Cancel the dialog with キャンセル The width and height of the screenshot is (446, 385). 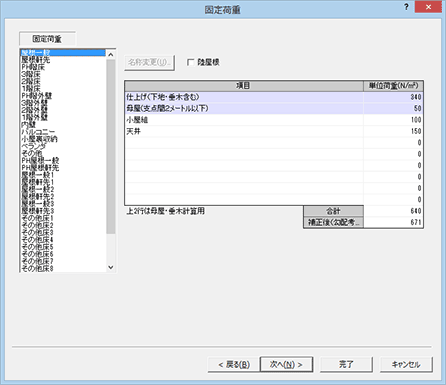(406, 364)
